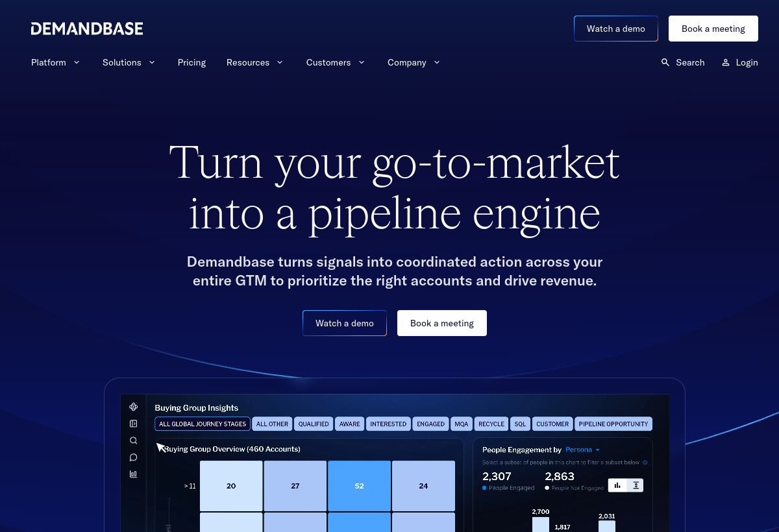Viewport: 779px width, 532px height.
Task: Expand the Company menu
Action: point(414,62)
